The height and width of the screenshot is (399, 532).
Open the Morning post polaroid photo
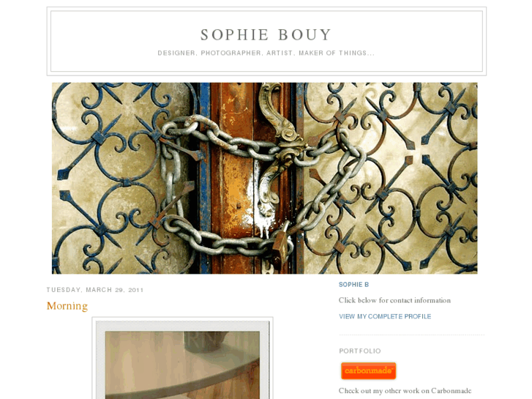pos(182,358)
